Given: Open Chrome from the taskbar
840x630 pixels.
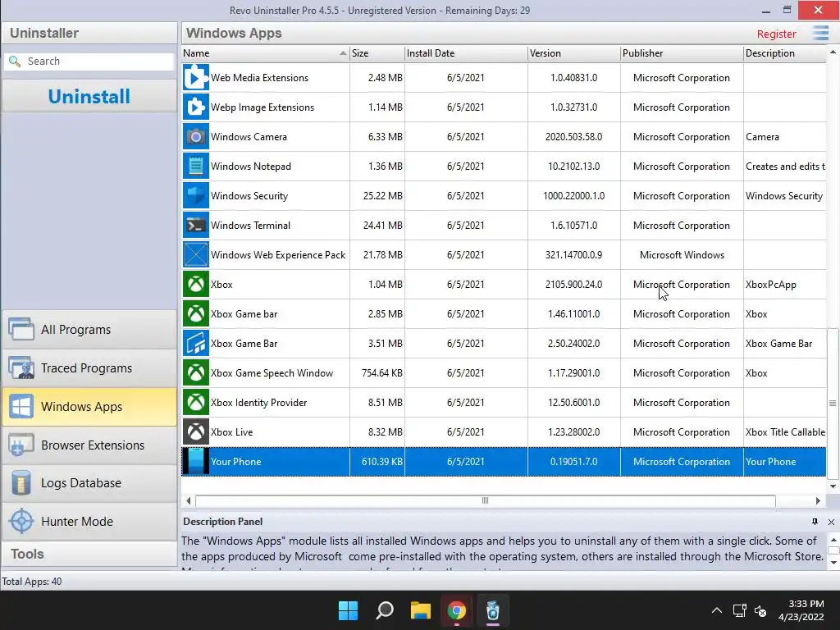Looking at the screenshot, I should [x=456, y=610].
